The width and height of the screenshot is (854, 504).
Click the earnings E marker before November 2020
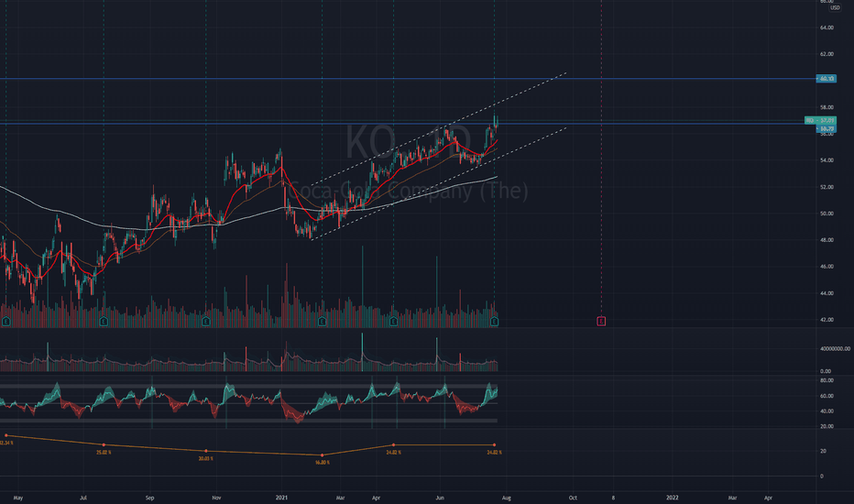[x=206, y=322]
